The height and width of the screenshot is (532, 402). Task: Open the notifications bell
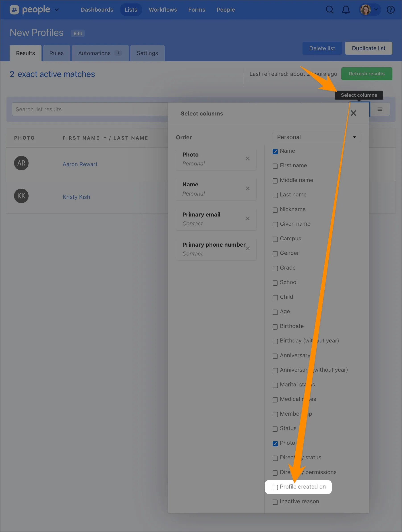pos(346,10)
